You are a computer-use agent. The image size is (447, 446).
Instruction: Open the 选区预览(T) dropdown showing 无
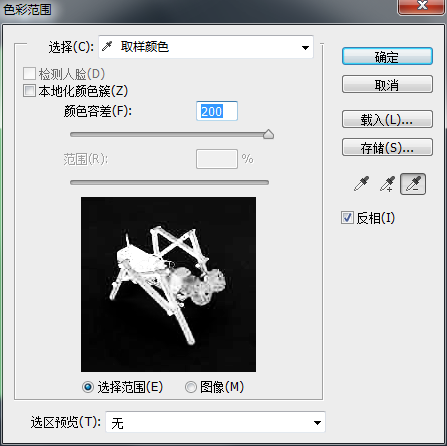click(215, 422)
